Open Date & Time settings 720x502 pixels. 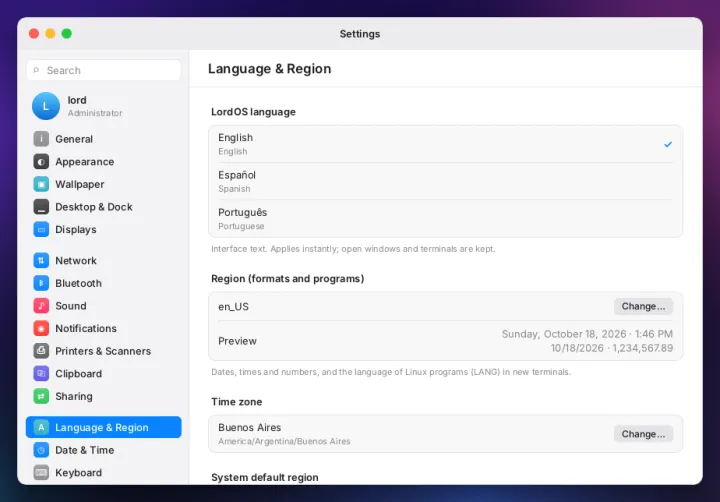(x=103, y=450)
